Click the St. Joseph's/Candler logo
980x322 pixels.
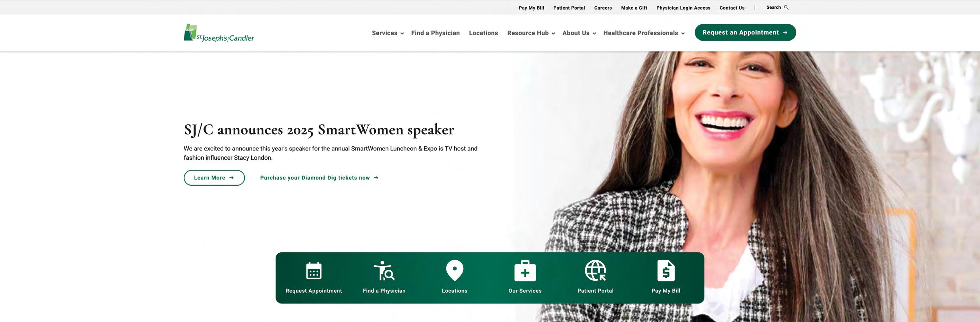219,33
